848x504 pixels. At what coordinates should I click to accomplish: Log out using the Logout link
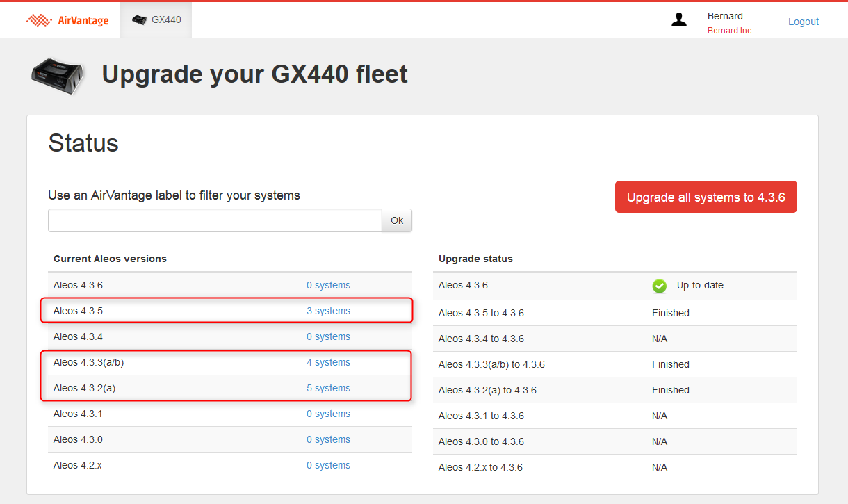point(803,22)
